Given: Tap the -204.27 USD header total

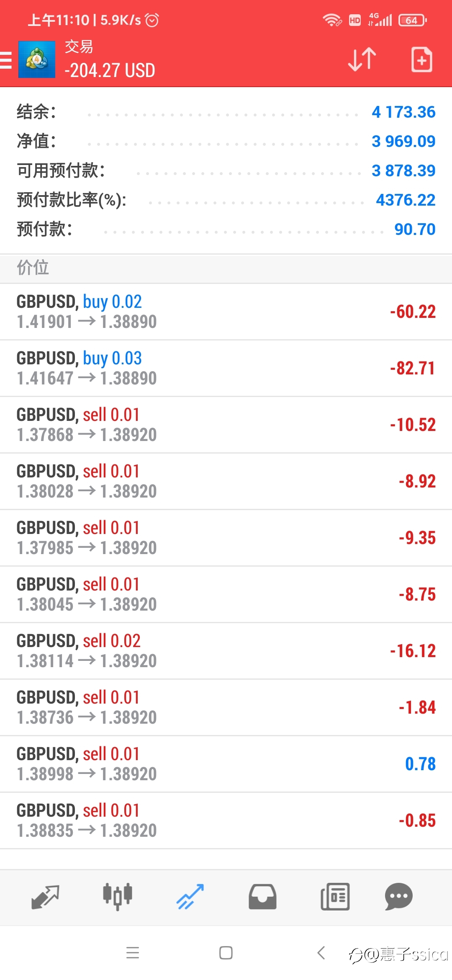Looking at the screenshot, I should 110,70.
